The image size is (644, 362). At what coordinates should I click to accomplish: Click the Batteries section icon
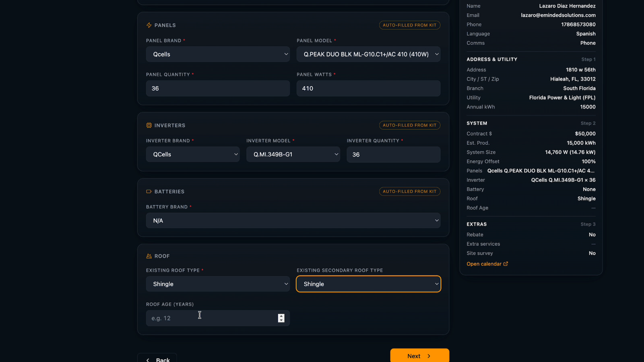click(149, 191)
